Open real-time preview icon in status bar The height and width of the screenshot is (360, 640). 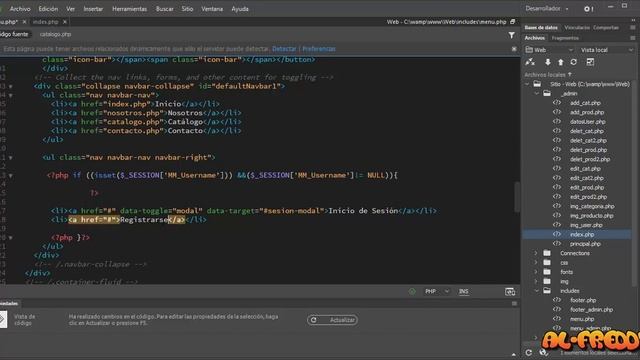coord(510,291)
